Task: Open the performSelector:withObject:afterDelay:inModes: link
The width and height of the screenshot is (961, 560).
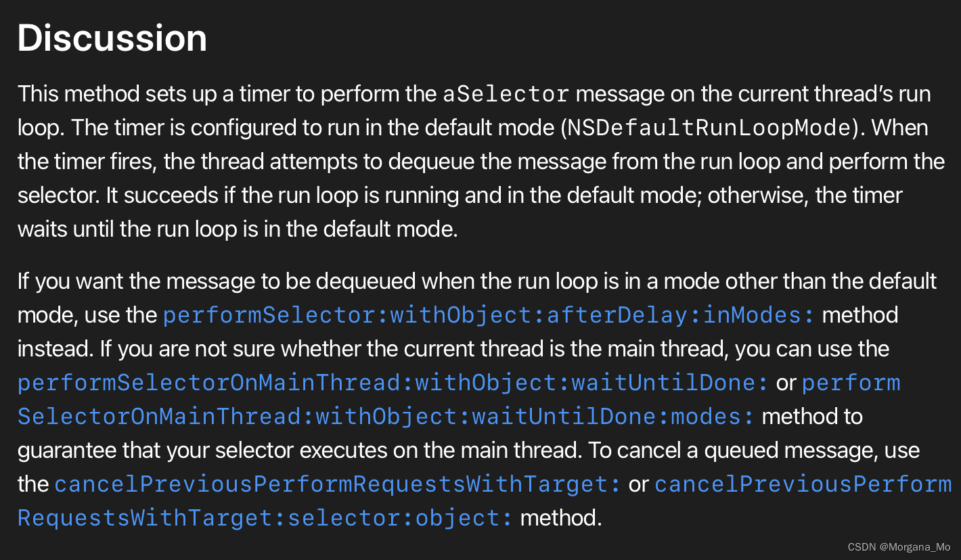Action: point(489,315)
